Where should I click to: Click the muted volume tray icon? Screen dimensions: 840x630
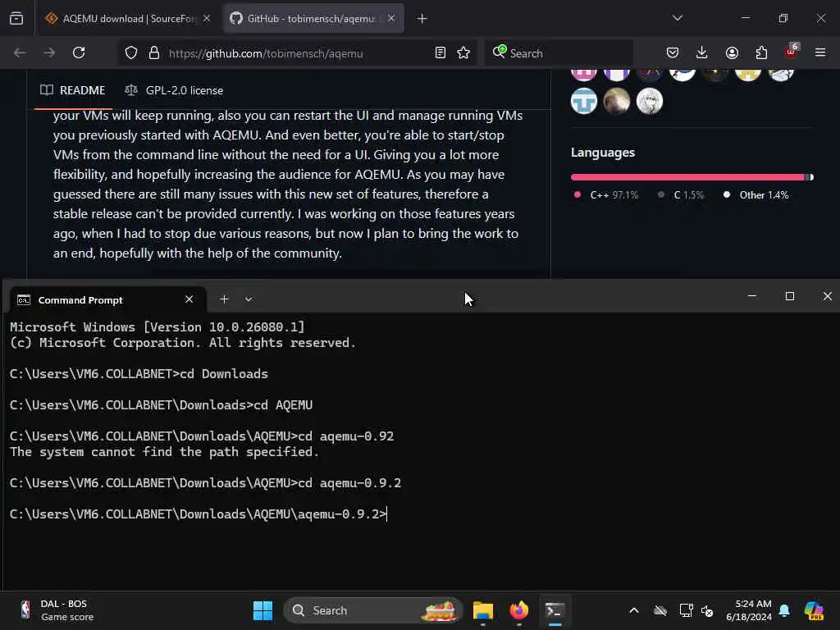(x=707, y=610)
